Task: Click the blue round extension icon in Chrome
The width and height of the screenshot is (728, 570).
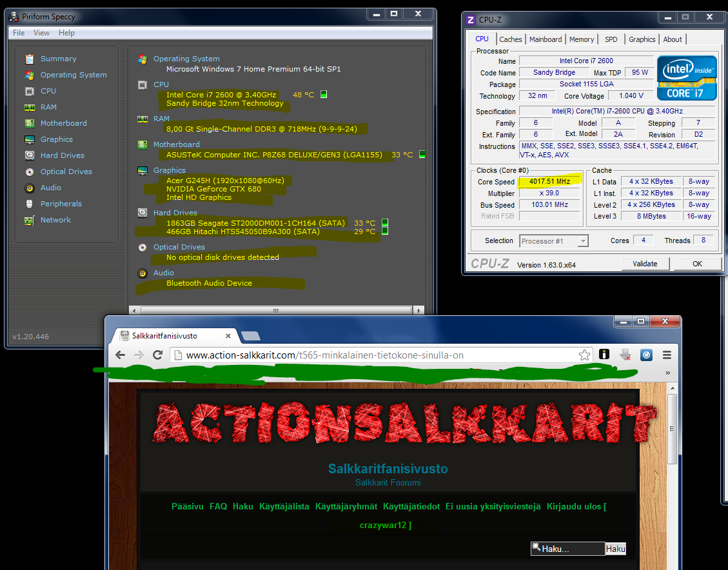Action: coord(646,355)
